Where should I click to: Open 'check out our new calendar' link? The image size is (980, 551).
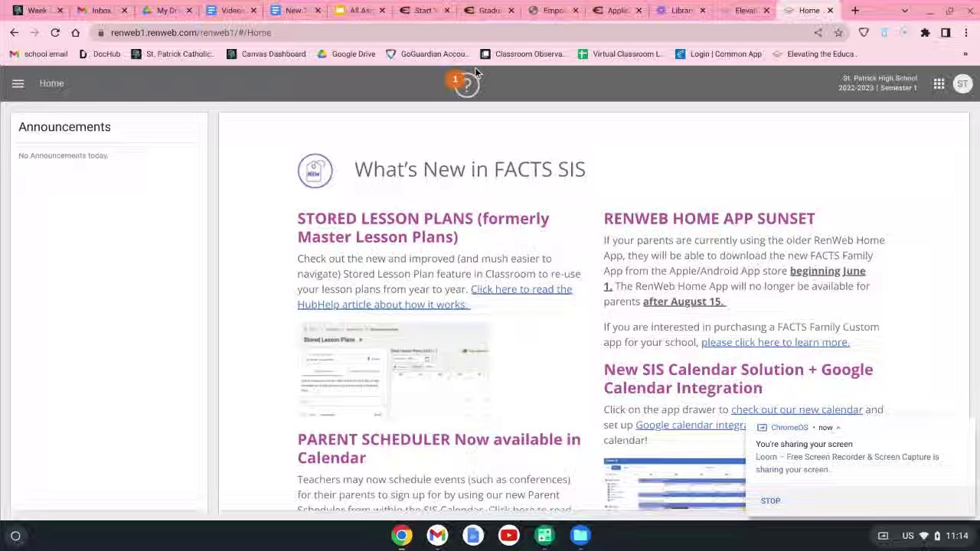[797, 410]
